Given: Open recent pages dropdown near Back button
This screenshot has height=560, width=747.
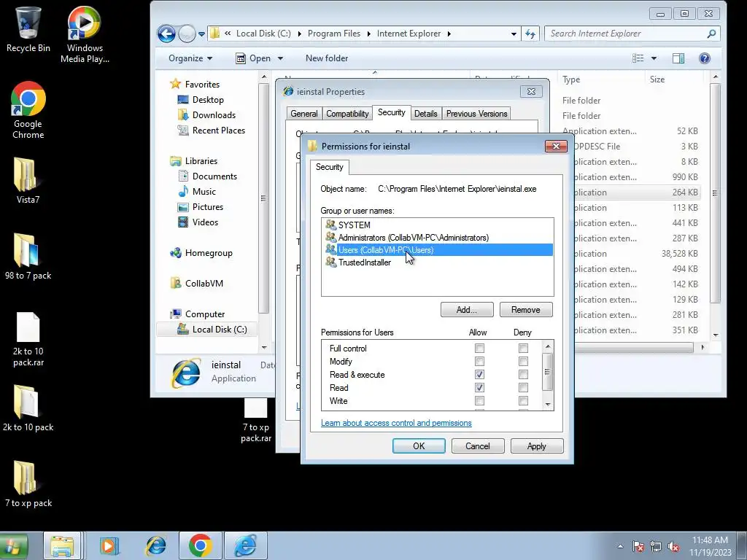Looking at the screenshot, I should [x=201, y=34].
